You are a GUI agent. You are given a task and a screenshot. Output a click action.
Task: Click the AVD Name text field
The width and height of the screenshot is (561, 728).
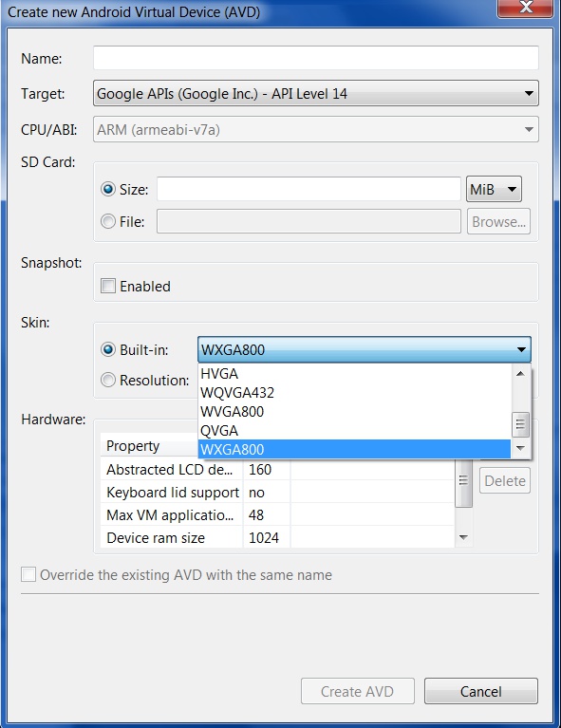316,58
